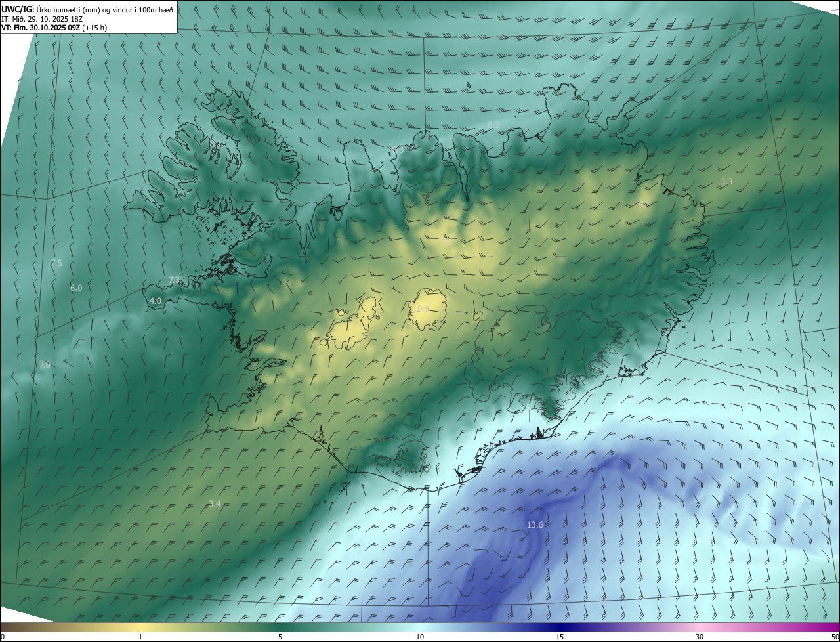Click the 10 tick on the color scale
The width and height of the screenshot is (840, 642).
click(x=420, y=637)
